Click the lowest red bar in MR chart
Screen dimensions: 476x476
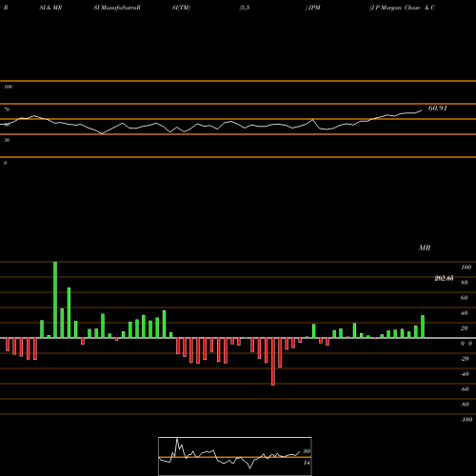point(273,362)
